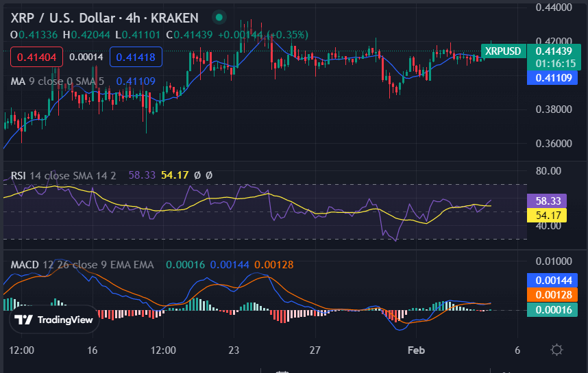Select the MA 9 close indicator legend
Image resolution: width=588 pixels, height=373 pixels.
(58, 81)
